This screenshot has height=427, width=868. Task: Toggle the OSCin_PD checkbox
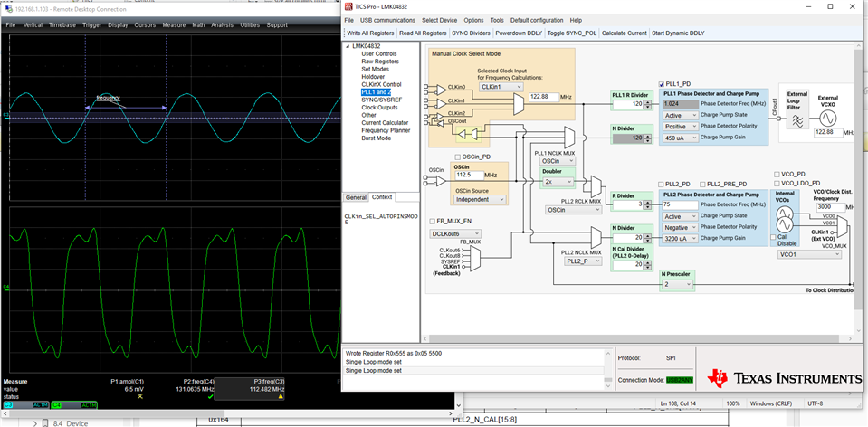[x=457, y=157]
